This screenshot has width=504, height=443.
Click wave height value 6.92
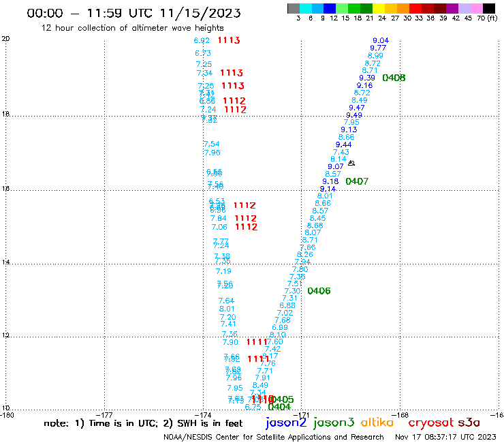click(x=202, y=40)
